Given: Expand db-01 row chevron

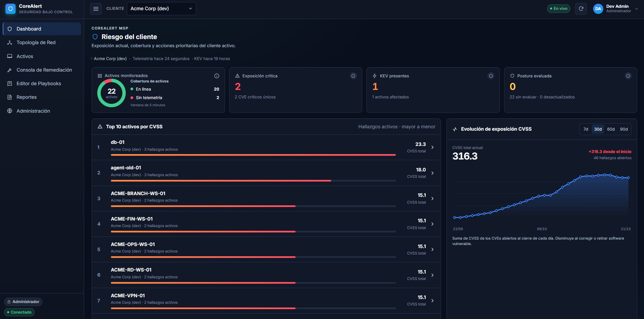Looking at the screenshot, I should (x=432, y=147).
